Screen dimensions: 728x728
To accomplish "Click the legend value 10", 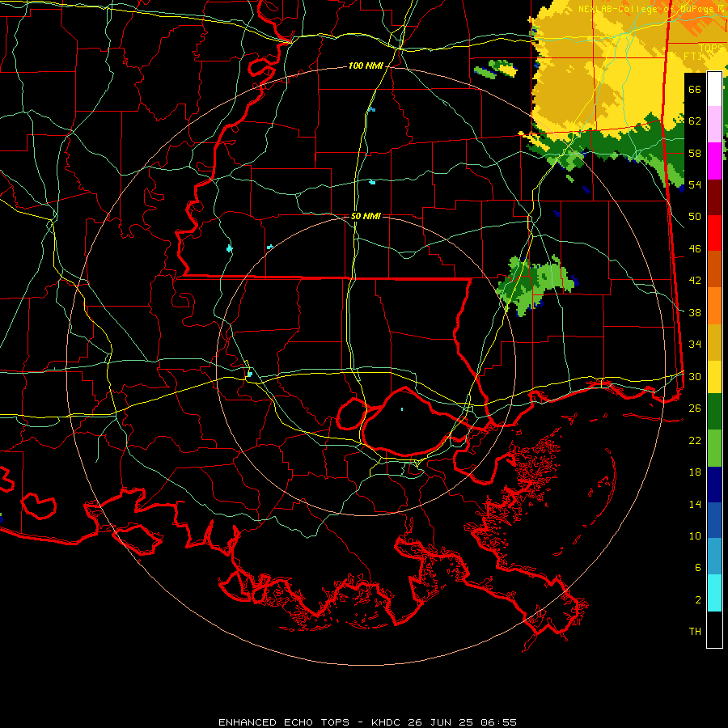I will coord(695,535).
